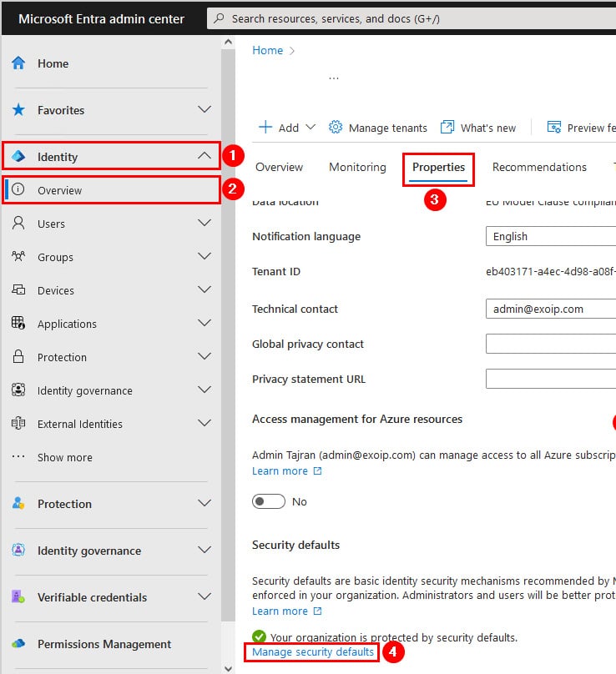Click the Technical contact input field
This screenshot has width=616, height=674.
click(551, 309)
